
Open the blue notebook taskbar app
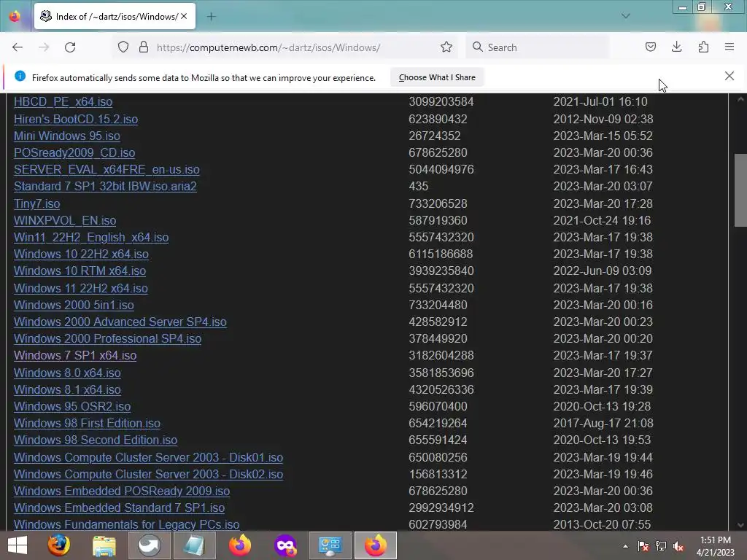194,545
